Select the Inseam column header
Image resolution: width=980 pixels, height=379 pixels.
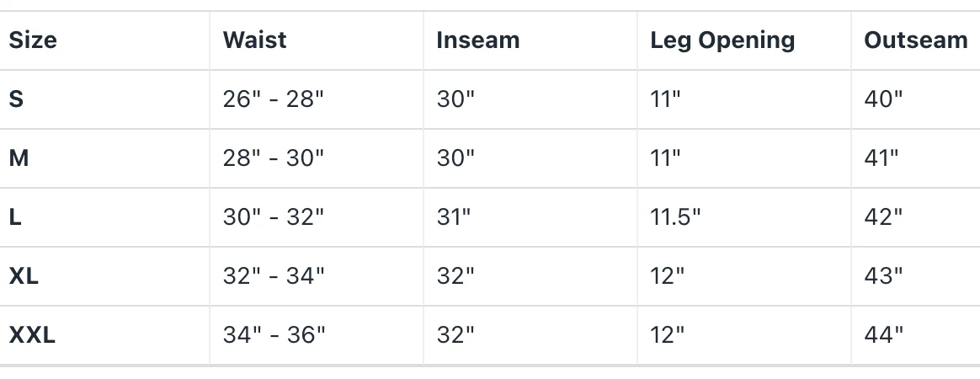(x=477, y=40)
